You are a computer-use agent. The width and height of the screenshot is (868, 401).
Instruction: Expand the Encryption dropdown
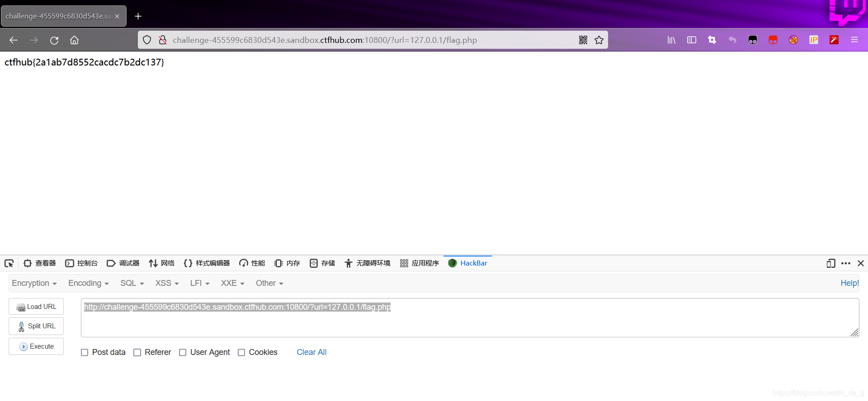pos(34,283)
